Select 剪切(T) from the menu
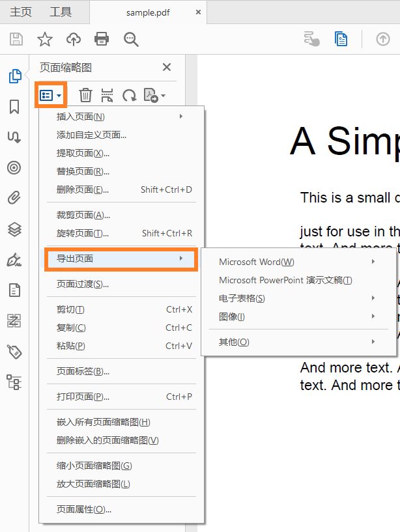 click(121, 309)
